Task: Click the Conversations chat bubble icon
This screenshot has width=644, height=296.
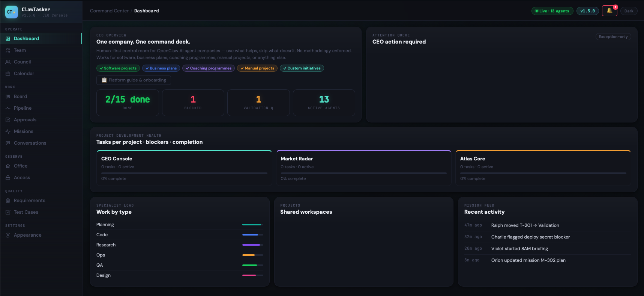Action: pos(8,143)
